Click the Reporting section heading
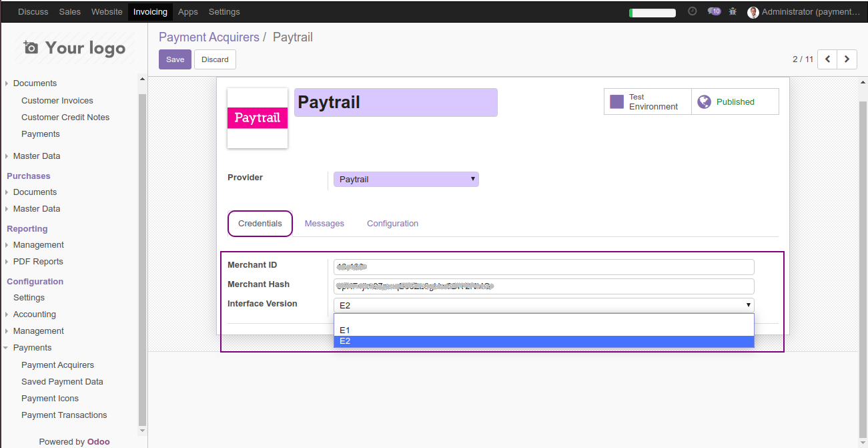 [x=27, y=229]
